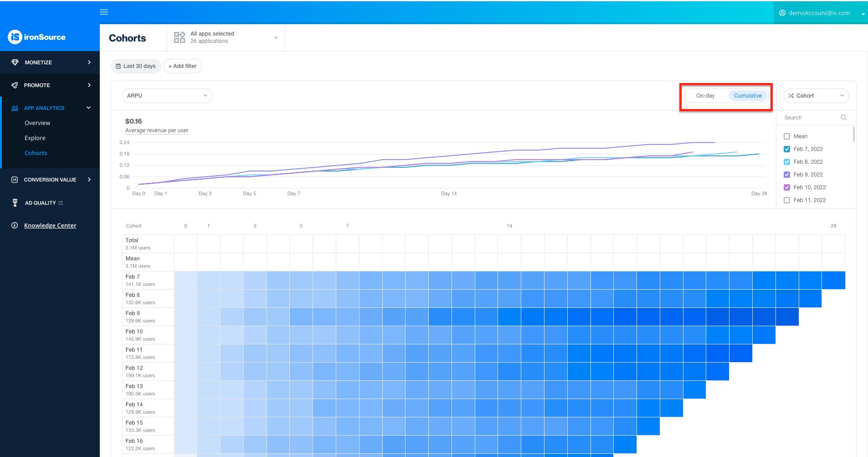Click the Last 30 days filter
The height and width of the screenshot is (457, 868).
click(136, 66)
